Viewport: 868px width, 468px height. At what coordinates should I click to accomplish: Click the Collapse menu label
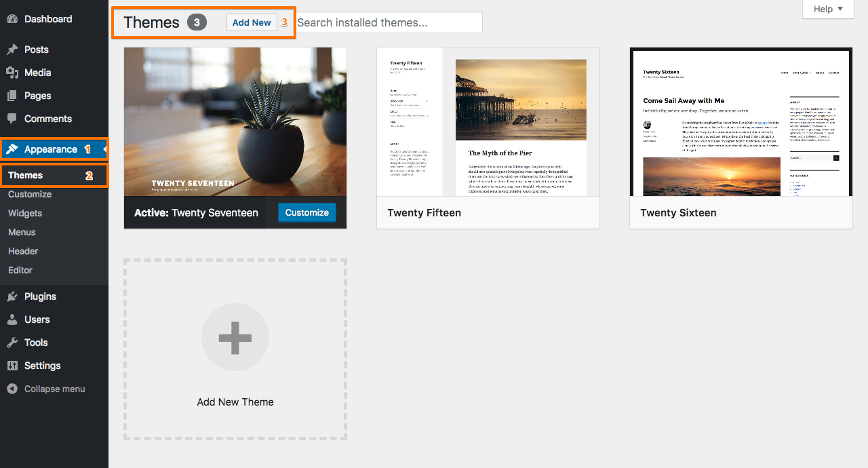[x=55, y=389]
